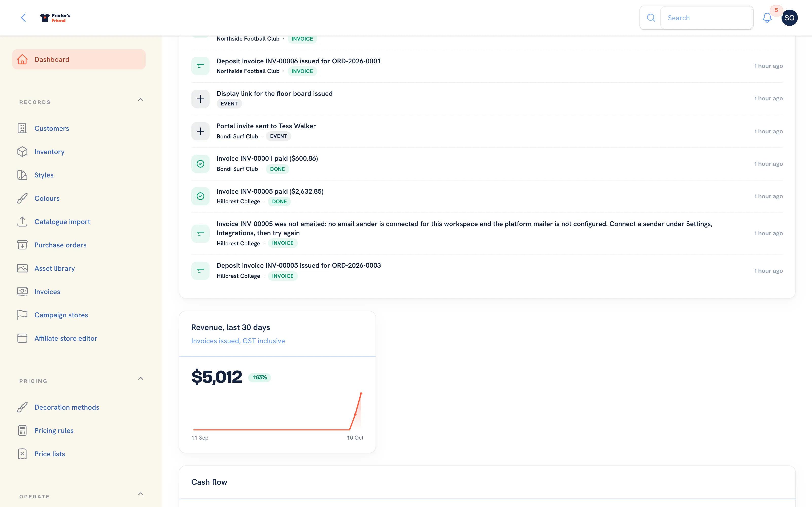Click the Colours brush icon
The height and width of the screenshot is (507, 812).
pyautogui.click(x=22, y=198)
